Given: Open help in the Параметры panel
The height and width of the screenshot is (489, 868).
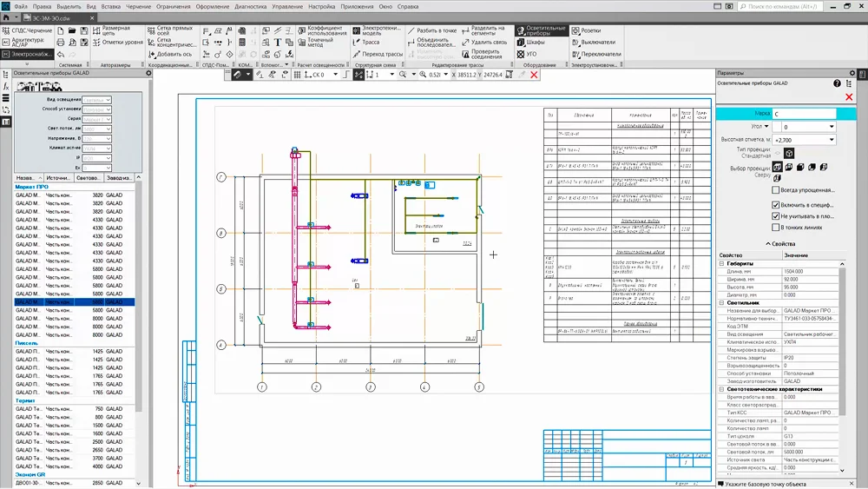Looking at the screenshot, I should [x=837, y=83].
